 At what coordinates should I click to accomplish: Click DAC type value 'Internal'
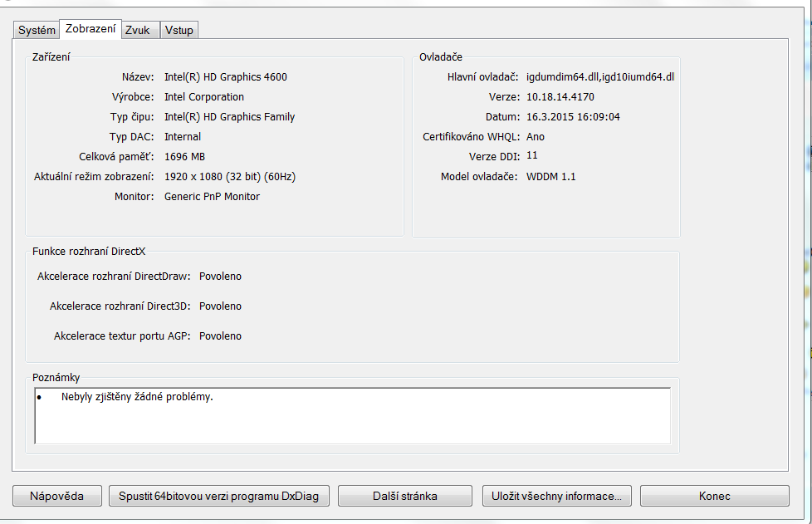(183, 137)
